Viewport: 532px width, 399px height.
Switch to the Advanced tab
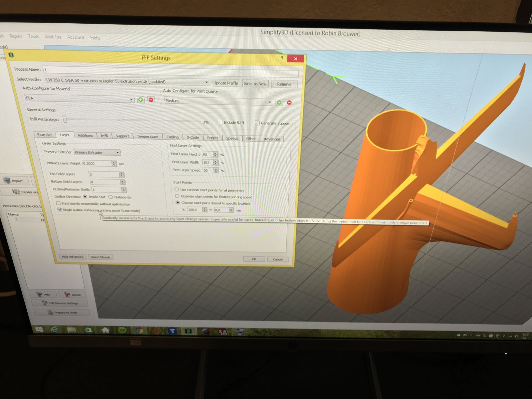point(272,139)
